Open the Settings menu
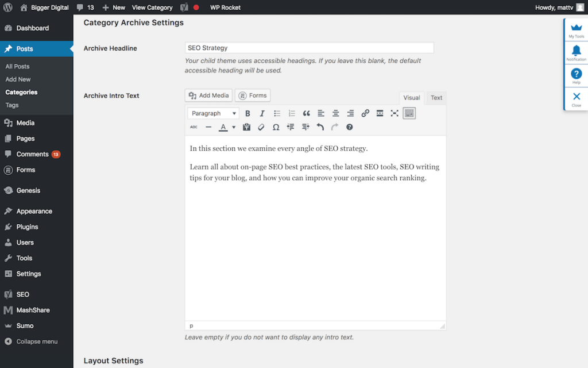Image resolution: width=588 pixels, height=368 pixels. tap(37, 274)
